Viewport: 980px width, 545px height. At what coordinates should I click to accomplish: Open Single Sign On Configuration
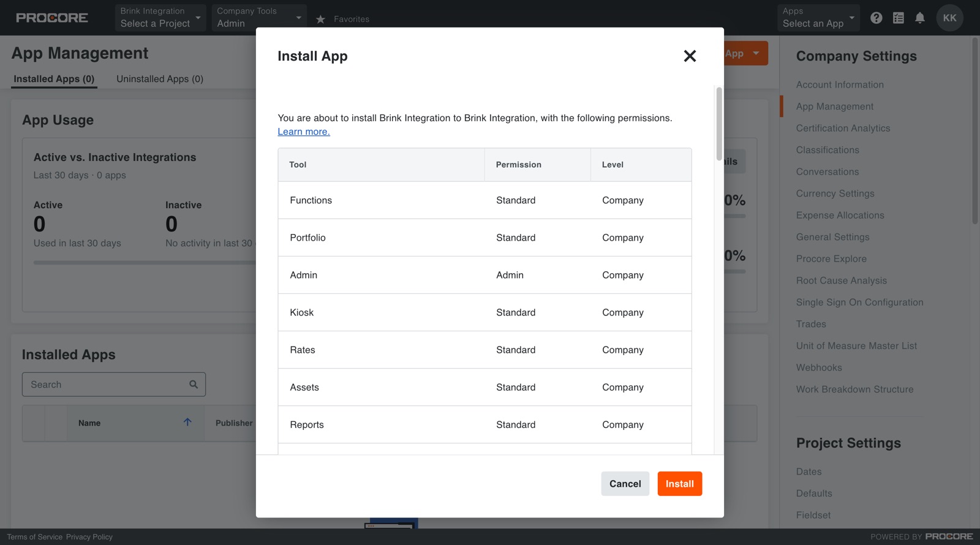860,303
